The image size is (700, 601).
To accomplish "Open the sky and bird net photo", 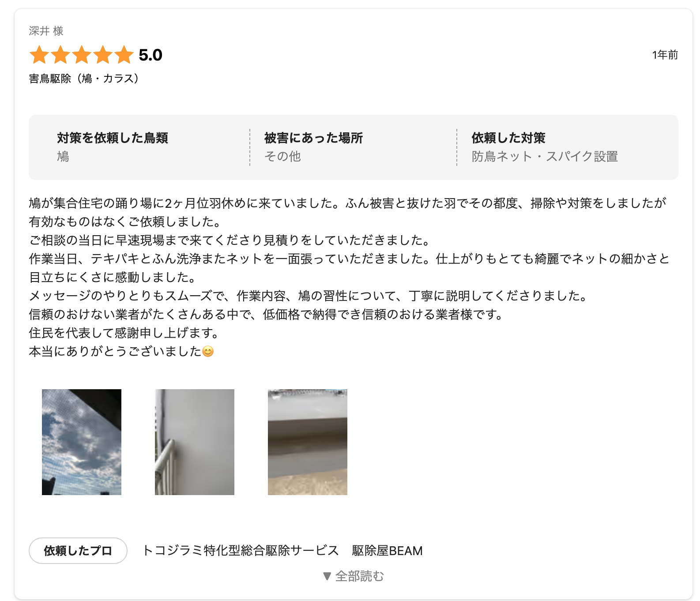I will pos(82,442).
